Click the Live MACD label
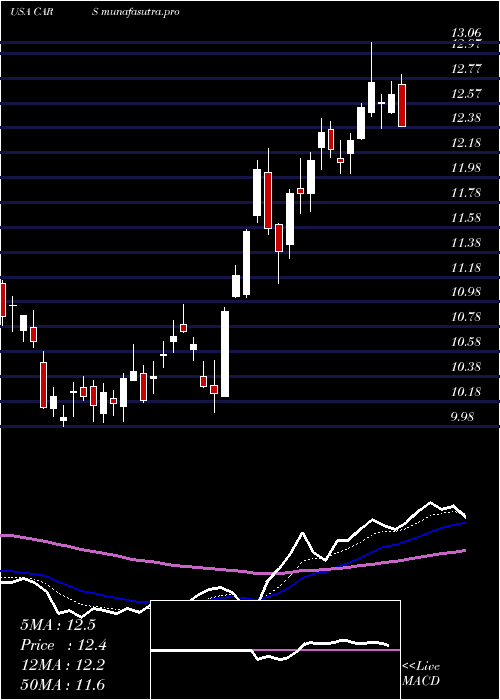Viewport: 500px width, 700px height. [421, 674]
